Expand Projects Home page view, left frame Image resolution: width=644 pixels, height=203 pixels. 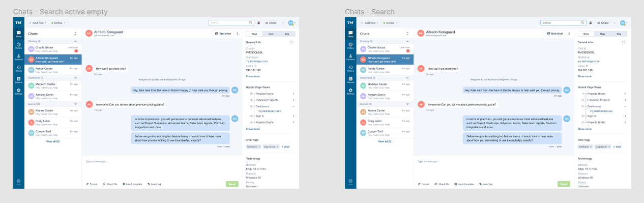tap(294, 94)
